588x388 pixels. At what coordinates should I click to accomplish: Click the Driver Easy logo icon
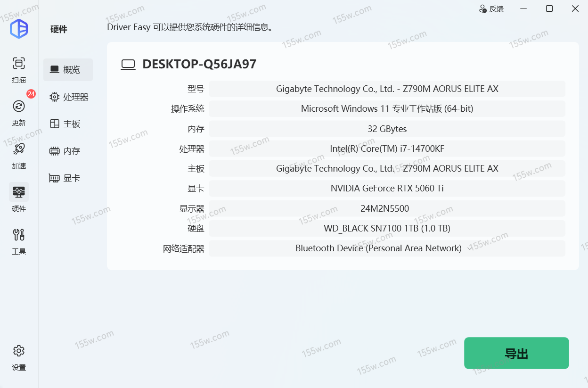tap(19, 29)
